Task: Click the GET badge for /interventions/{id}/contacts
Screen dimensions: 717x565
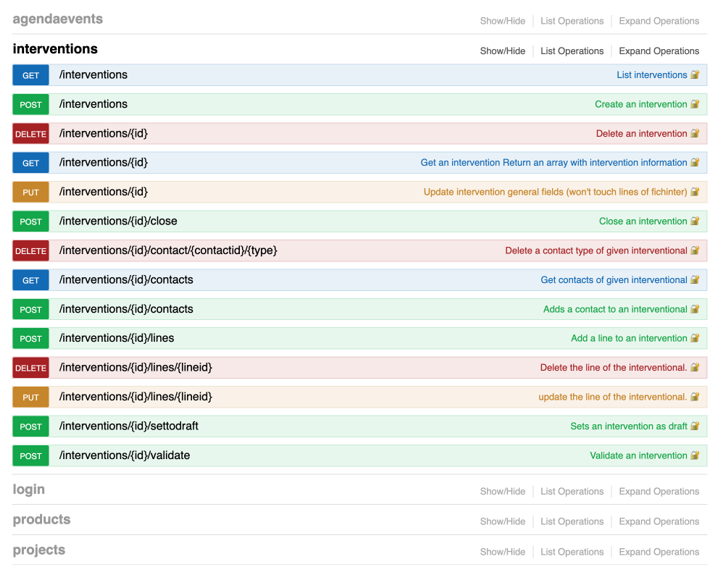Action: point(31,280)
